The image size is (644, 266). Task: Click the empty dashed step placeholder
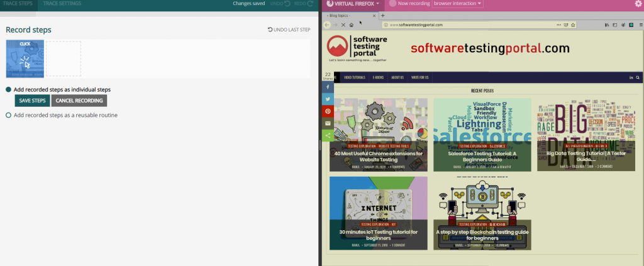coord(64,58)
